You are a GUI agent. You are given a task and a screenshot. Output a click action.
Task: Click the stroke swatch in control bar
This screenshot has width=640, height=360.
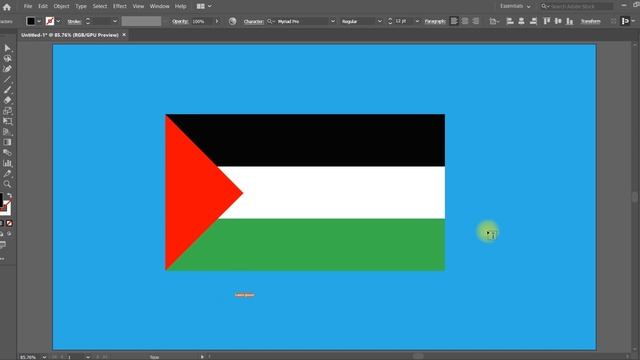[x=50, y=21]
